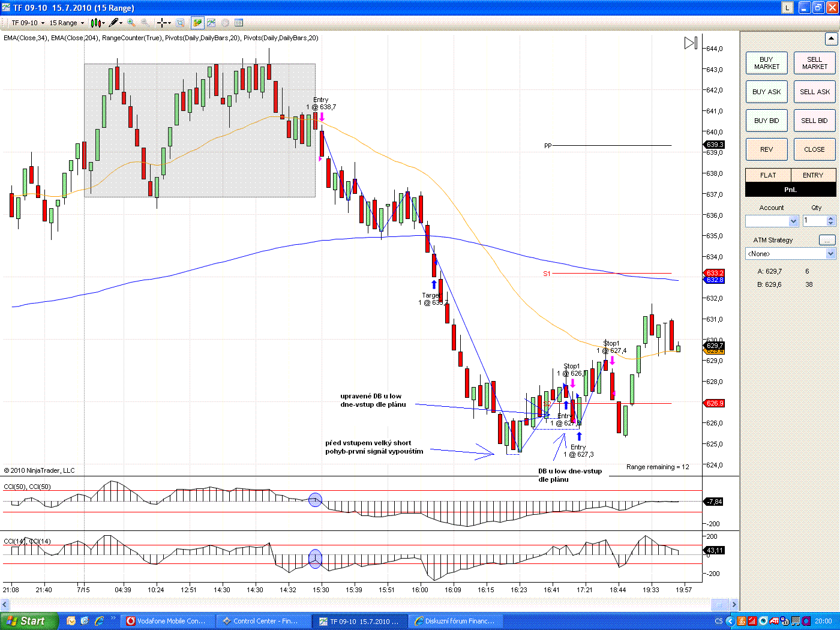Click the black PnL display bar

tap(791, 190)
